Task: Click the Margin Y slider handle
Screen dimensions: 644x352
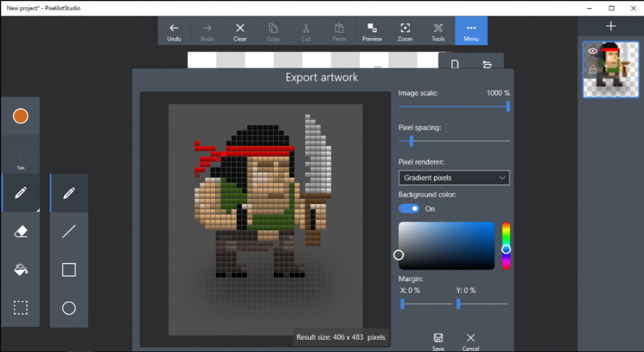Action: 459,304
